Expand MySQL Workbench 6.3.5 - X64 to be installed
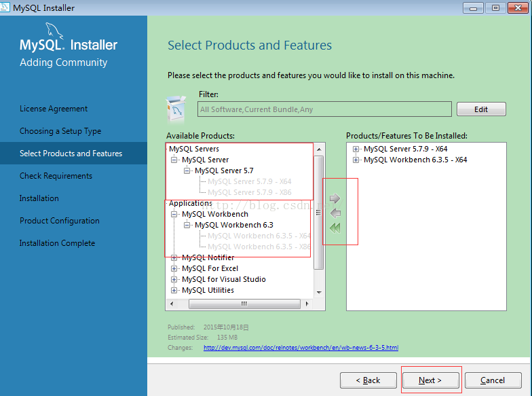532x396 pixels. pyautogui.click(x=356, y=160)
